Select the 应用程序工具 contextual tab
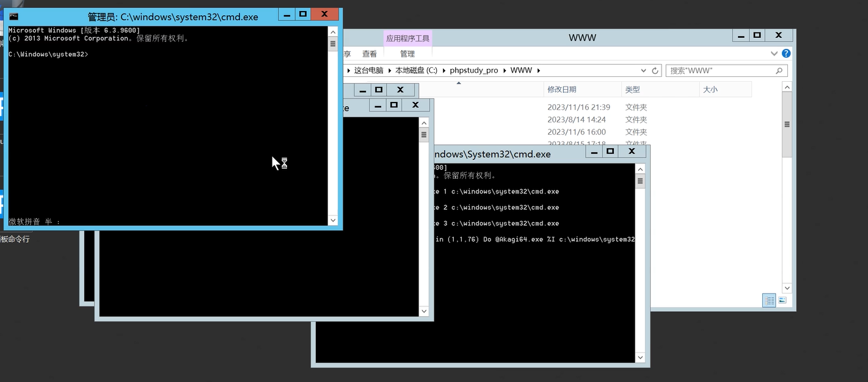 (x=407, y=38)
